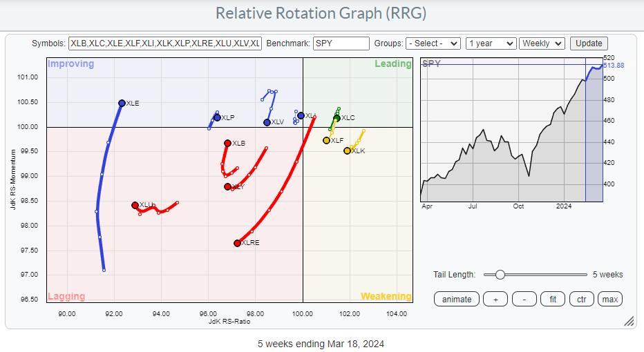Click the XLE data point marker

pyautogui.click(x=122, y=103)
